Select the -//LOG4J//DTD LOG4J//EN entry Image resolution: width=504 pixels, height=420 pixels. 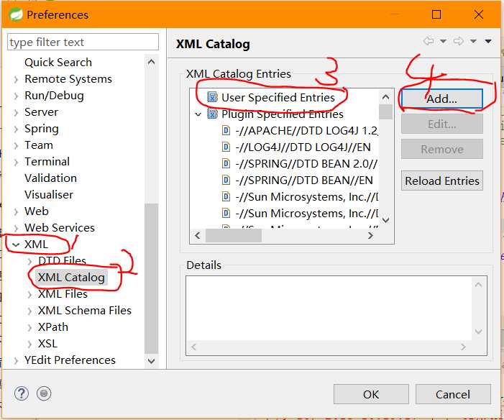point(303,147)
